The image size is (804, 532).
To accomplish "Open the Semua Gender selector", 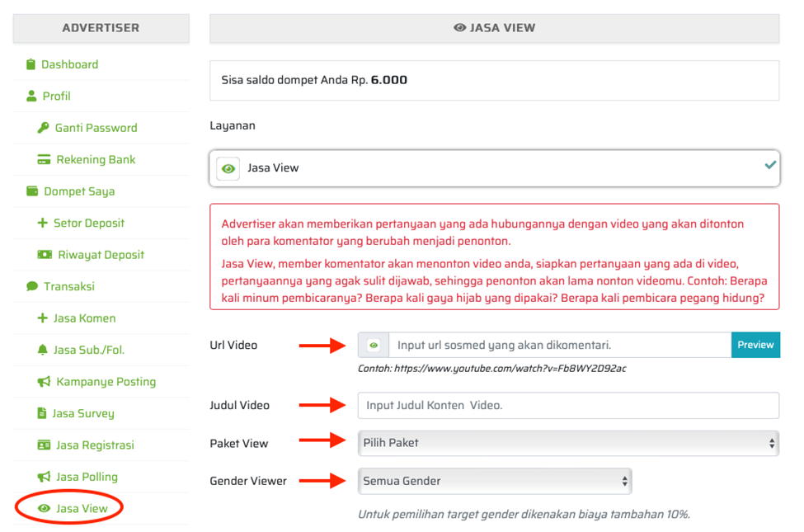I will point(495,481).
